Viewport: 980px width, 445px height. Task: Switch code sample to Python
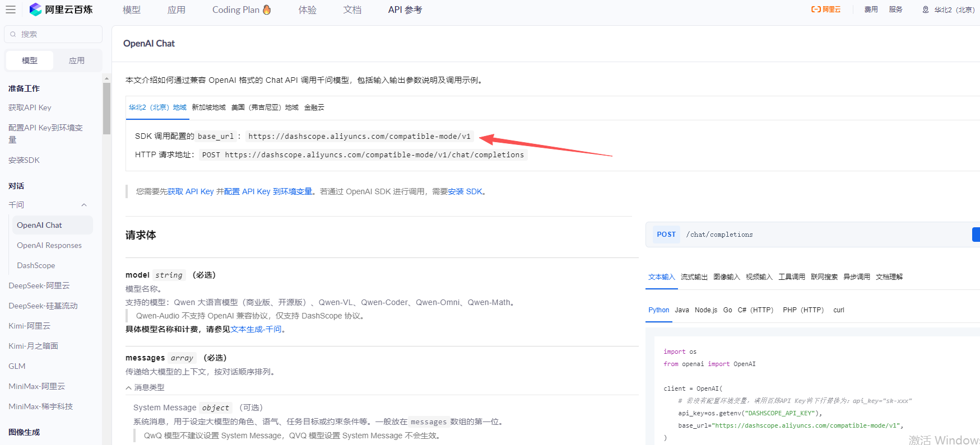click(x=659, y=310)
